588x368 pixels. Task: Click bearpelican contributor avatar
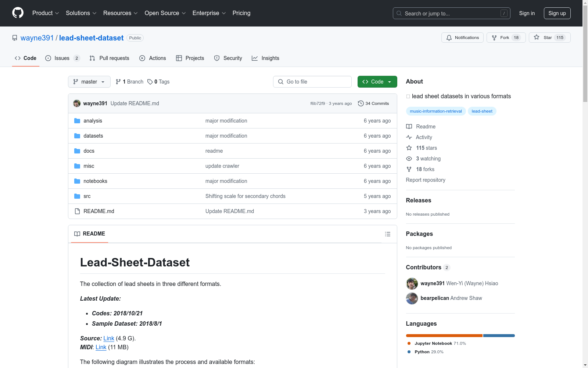(412, 298)
